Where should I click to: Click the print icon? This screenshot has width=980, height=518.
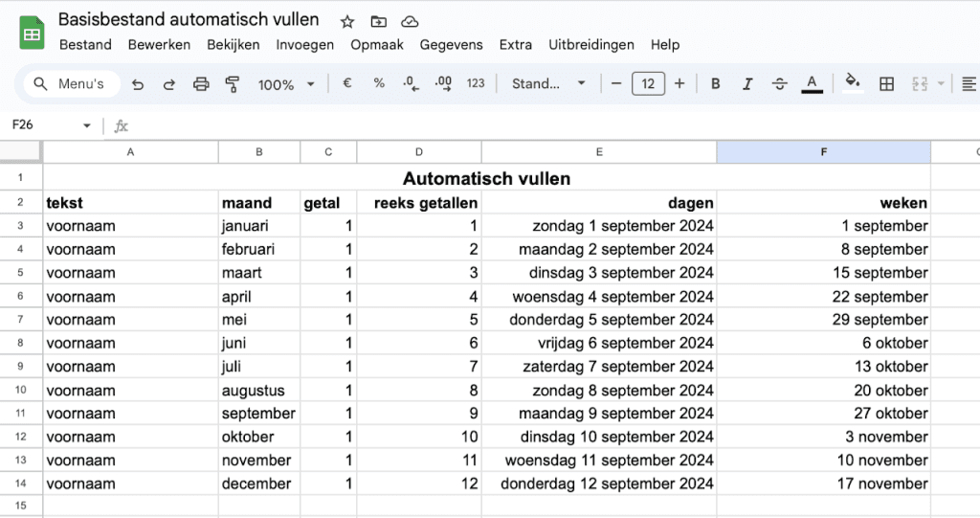coord(201,84)
